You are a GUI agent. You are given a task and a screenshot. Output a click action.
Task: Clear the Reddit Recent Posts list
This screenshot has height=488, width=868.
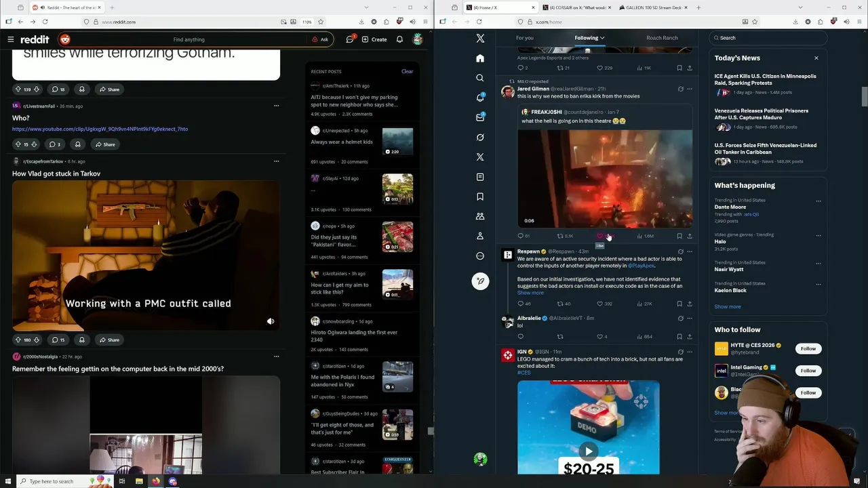pos(407,71)
